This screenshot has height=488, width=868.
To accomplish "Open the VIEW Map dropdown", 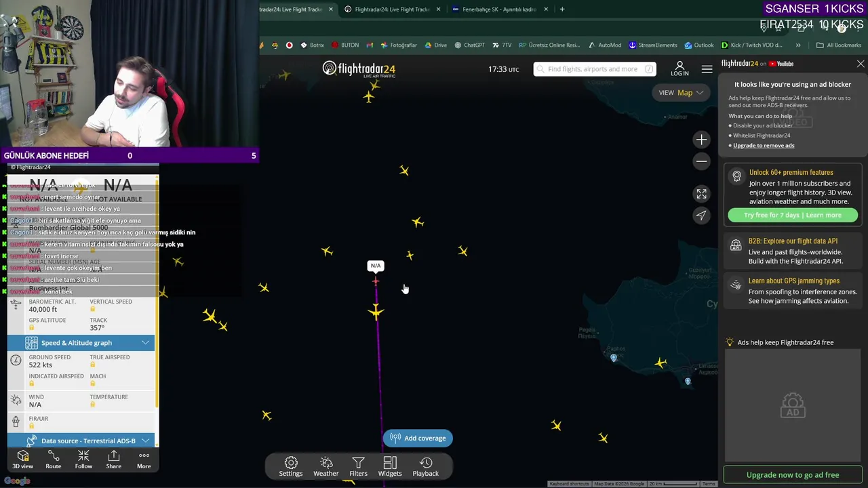I will pyautogui.click(x=681, y=93).
